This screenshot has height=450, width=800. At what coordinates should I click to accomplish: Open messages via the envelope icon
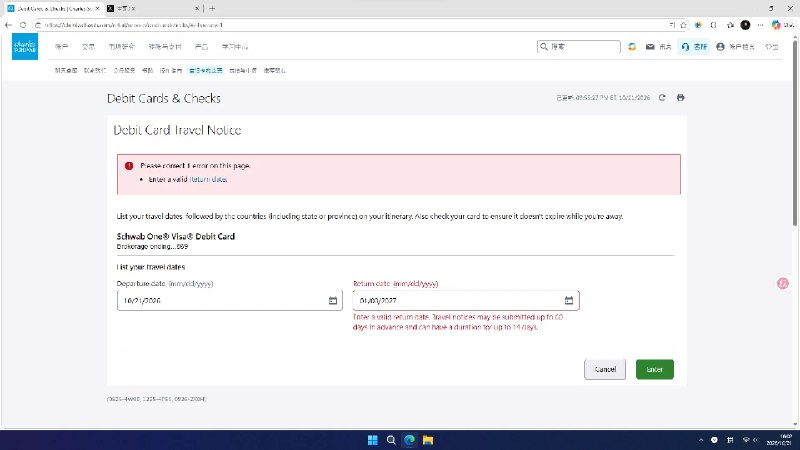650,46
